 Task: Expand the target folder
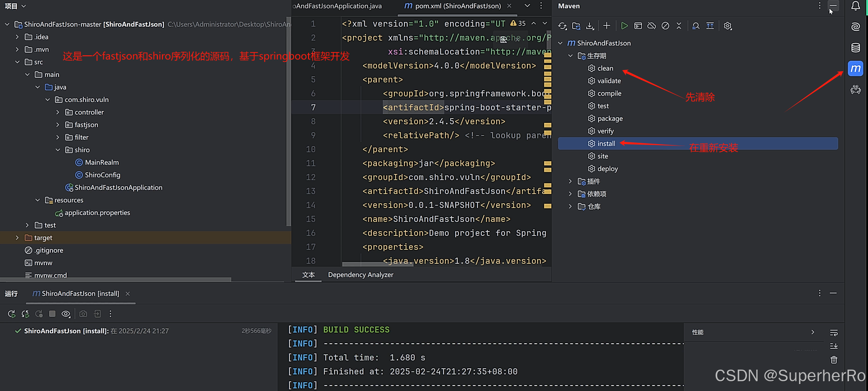[x=17, y=238]
